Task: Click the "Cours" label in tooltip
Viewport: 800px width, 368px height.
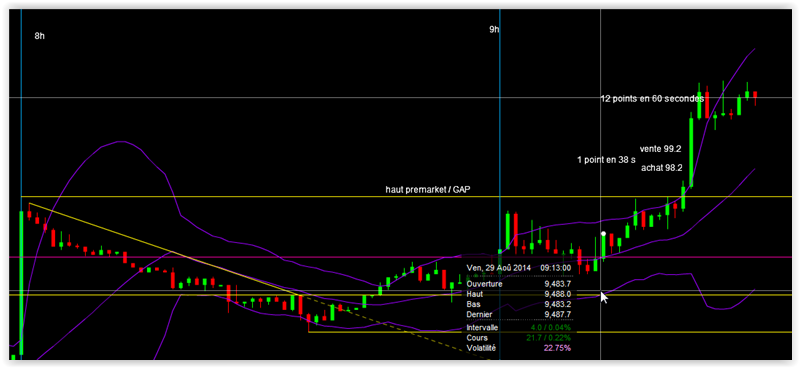Action: 477,338
